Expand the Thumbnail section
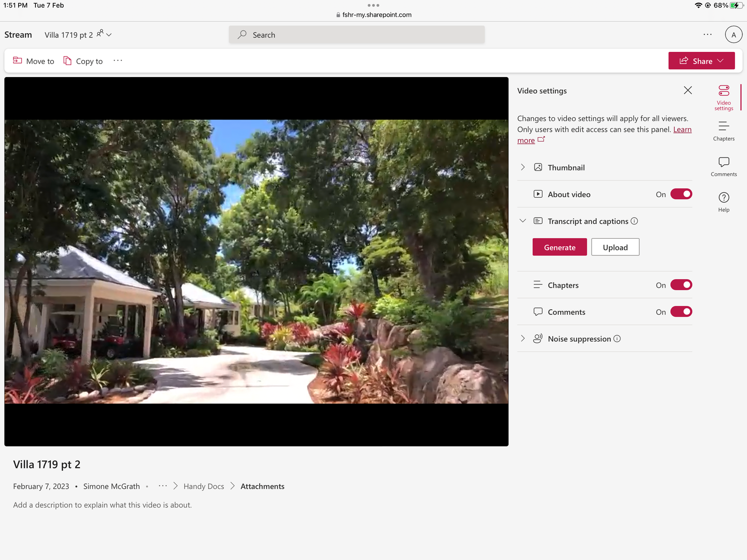The width and height of the screenshot is (747, 560). (523, 167)
